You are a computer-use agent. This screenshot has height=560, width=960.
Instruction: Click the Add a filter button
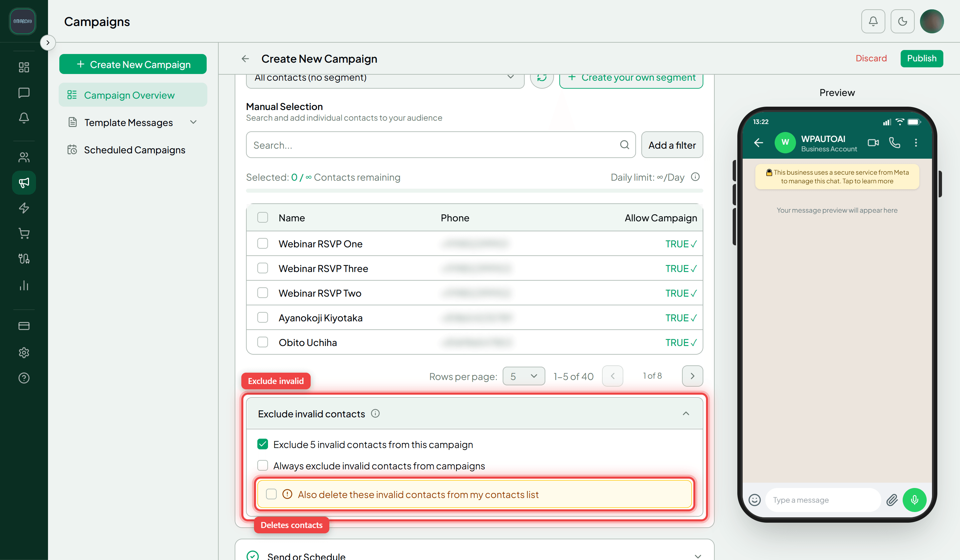click(x=672, y=145)
